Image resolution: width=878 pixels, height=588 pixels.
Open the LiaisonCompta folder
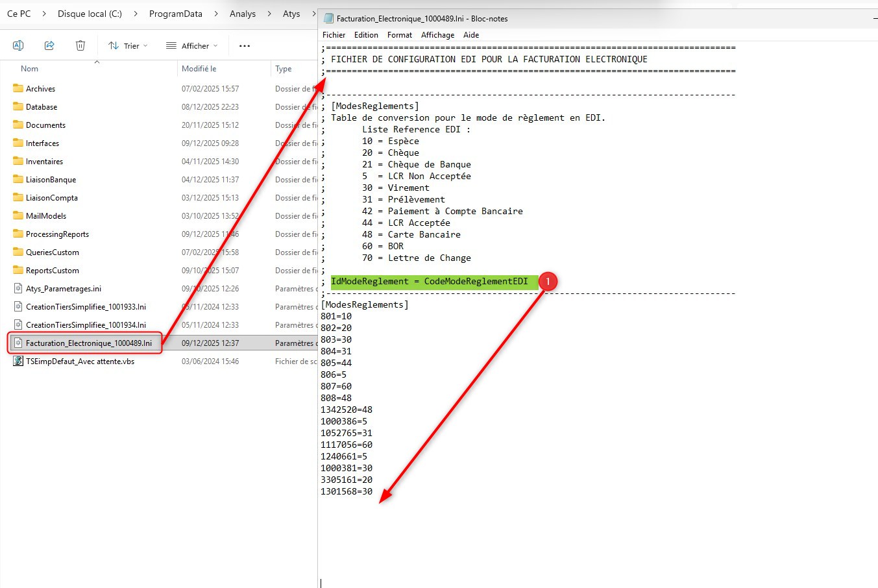pyautogui.click(x=51, y=198)
